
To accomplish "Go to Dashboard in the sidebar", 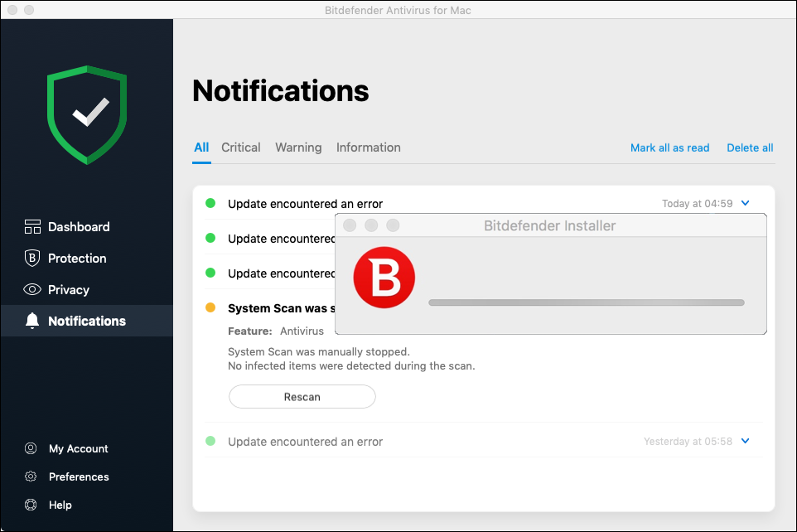I will point(79,227).
